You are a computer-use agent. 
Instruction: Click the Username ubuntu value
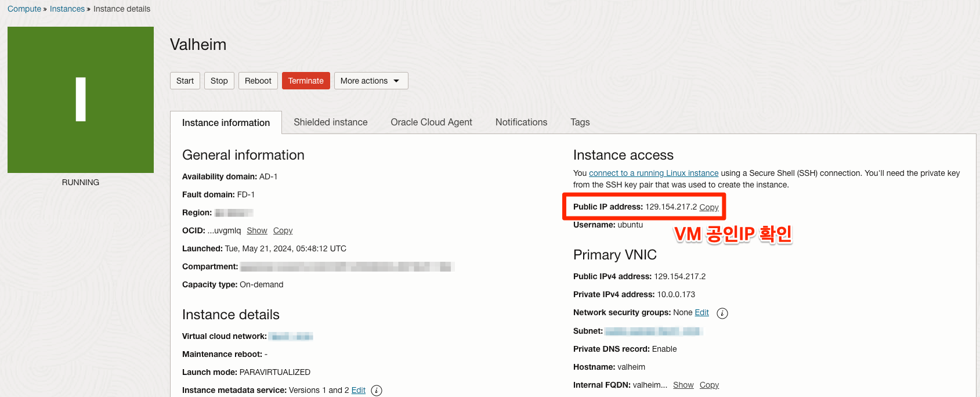click(x=630, y=225)
